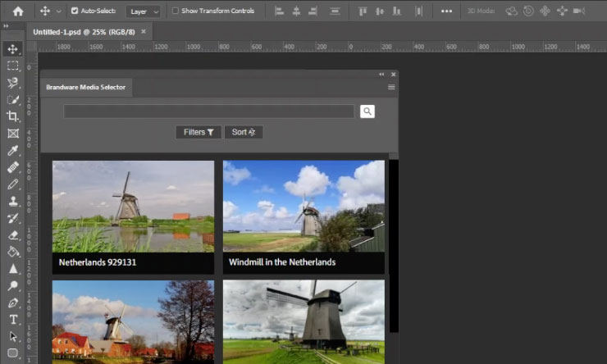Select the Rectangular Marquee tool

[13, 66]
